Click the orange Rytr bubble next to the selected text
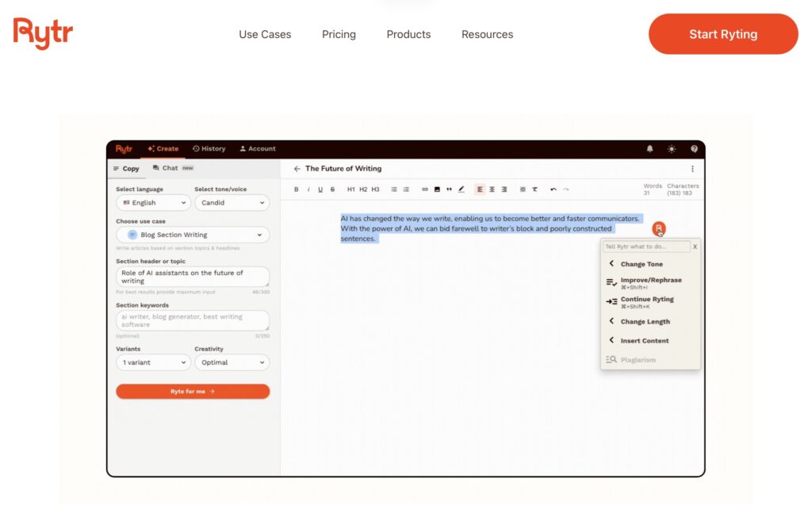The width and height of the screenshot is (812, 528). [x=659, y=228]
